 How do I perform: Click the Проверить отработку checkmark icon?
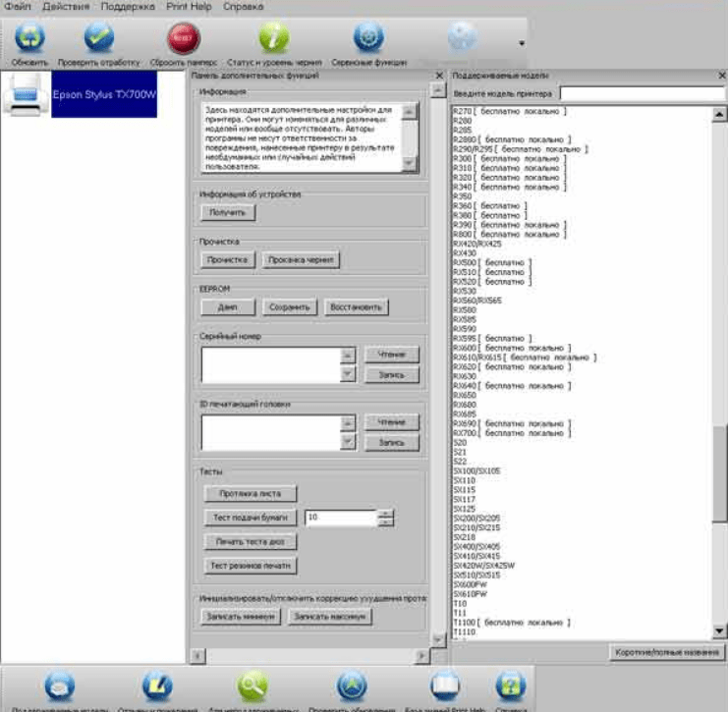(99, 38)
